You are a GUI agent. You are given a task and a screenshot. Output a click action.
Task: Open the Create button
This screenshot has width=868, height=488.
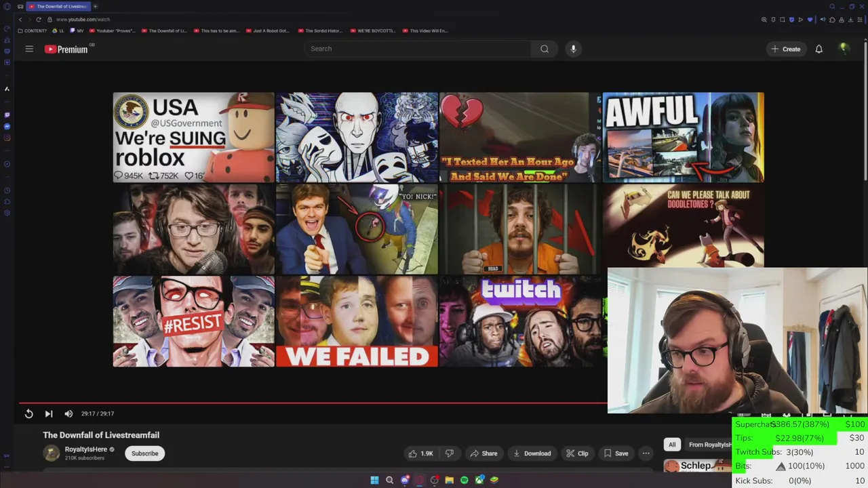tap(786, 49)
